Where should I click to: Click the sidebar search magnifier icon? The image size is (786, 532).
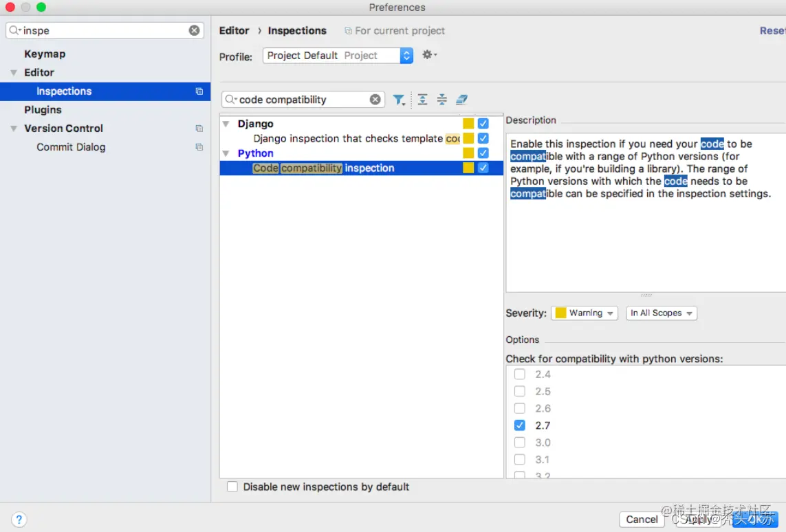click(x=14, y=30)
